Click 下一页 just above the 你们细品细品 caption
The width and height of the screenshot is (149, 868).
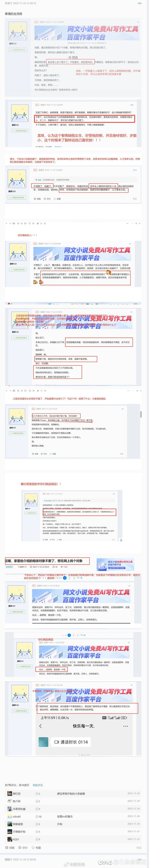(83, 635)
